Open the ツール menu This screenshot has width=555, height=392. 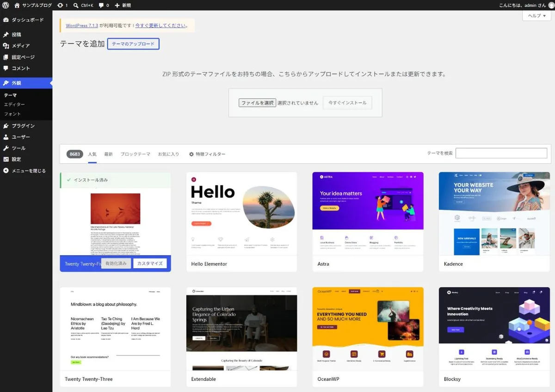26,148
